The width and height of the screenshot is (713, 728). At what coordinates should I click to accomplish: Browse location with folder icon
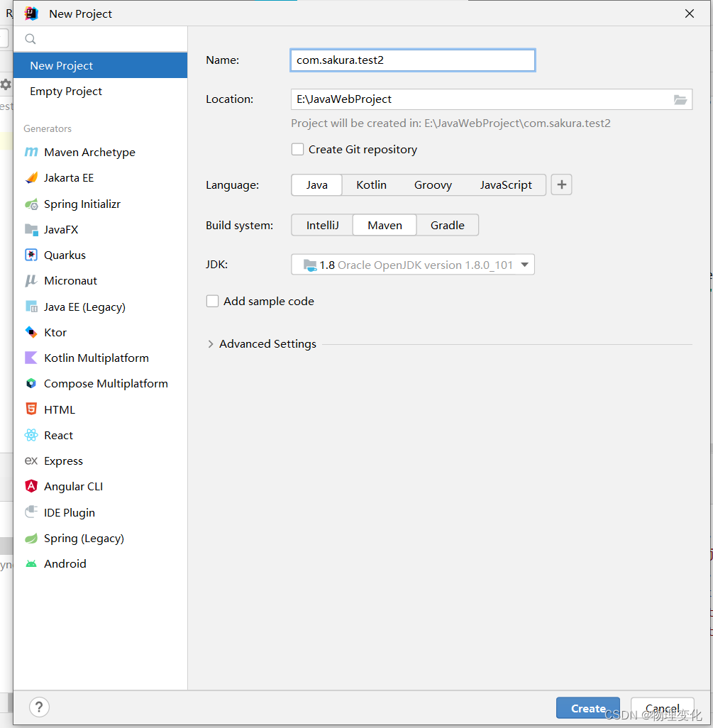pos(680,99)
